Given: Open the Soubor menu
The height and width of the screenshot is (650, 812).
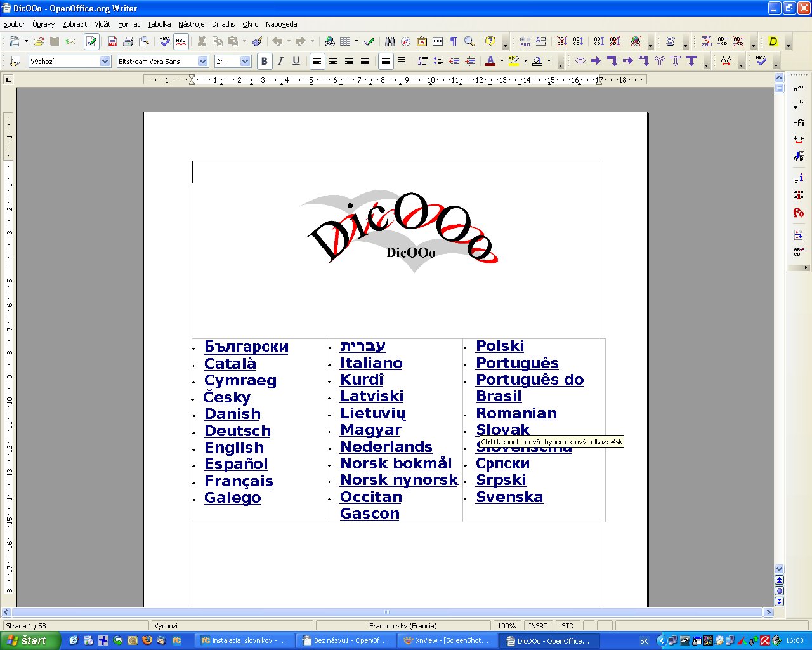Looking at the screenshot, I should coord(14,24).
